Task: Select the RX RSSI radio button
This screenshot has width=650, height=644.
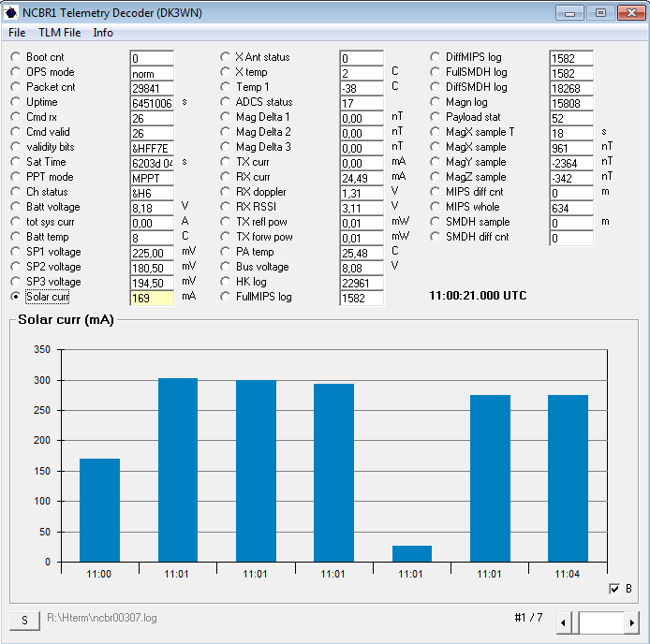Action: pyautogui.click(x=226, y=207)
